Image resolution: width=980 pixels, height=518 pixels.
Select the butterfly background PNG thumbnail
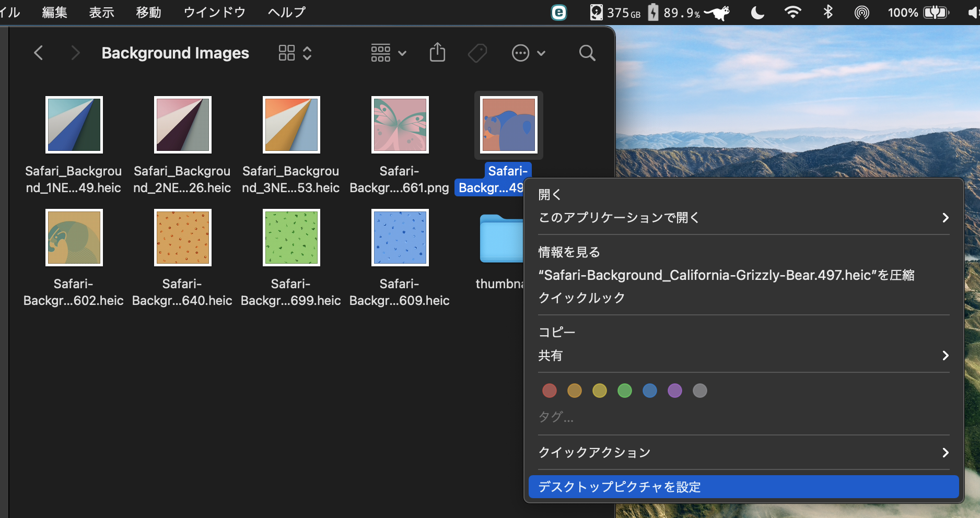(x=400, y=125)
